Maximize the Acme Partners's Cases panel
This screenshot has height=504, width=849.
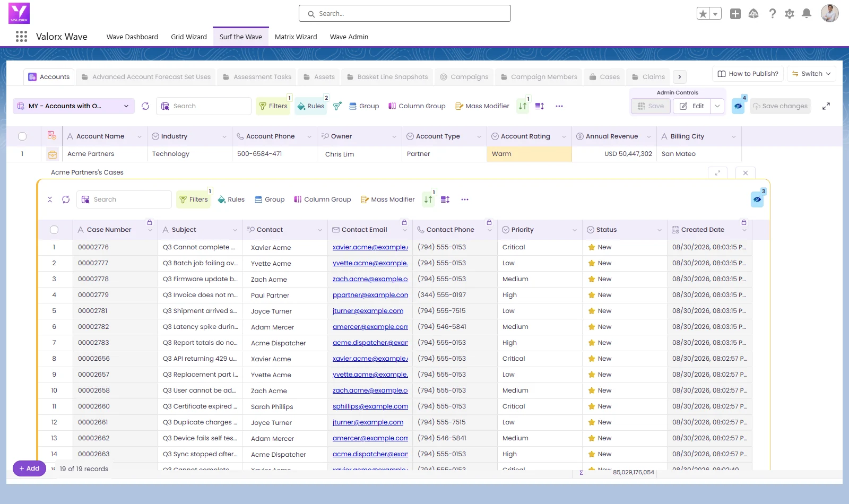[717, 173]
